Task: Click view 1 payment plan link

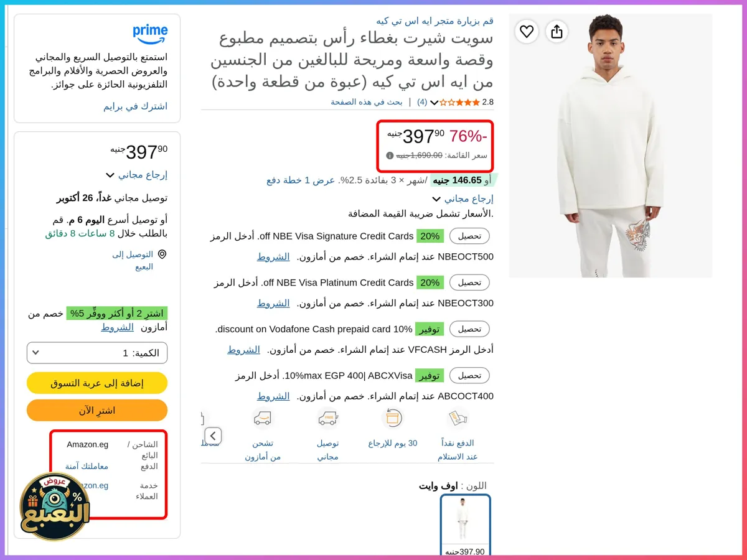Action: pyautogui.click(x=301, y=180)
